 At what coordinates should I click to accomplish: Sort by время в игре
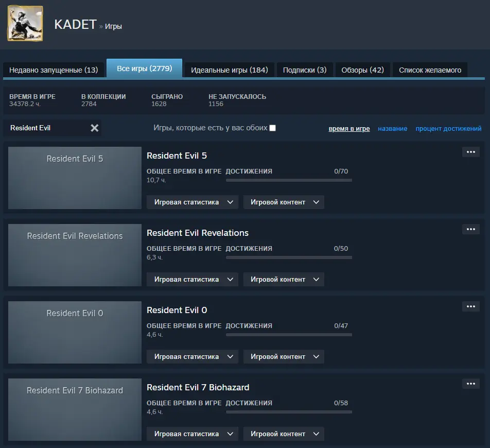(349, 129)
